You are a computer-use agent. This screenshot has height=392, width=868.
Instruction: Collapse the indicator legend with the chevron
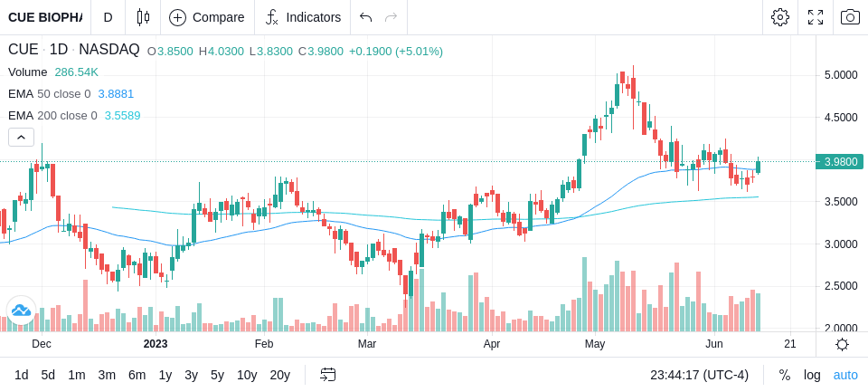click(x=21, y=137)
